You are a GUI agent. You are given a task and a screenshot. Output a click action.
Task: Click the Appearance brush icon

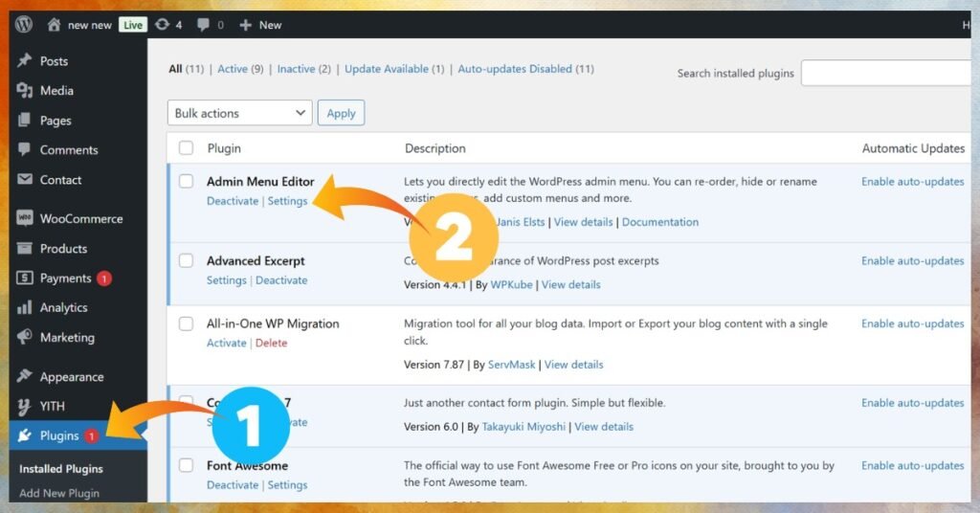click(24, 376)
